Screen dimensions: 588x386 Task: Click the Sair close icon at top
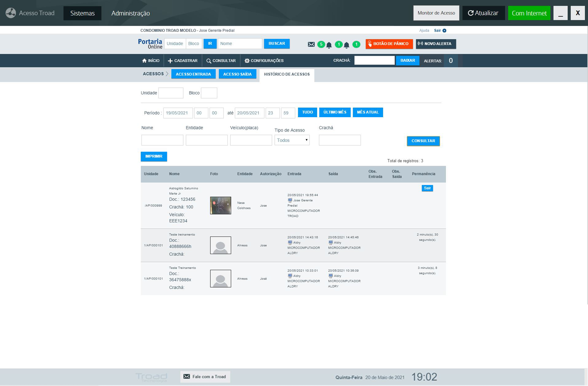pyautogui.click(x=444, y=30)
